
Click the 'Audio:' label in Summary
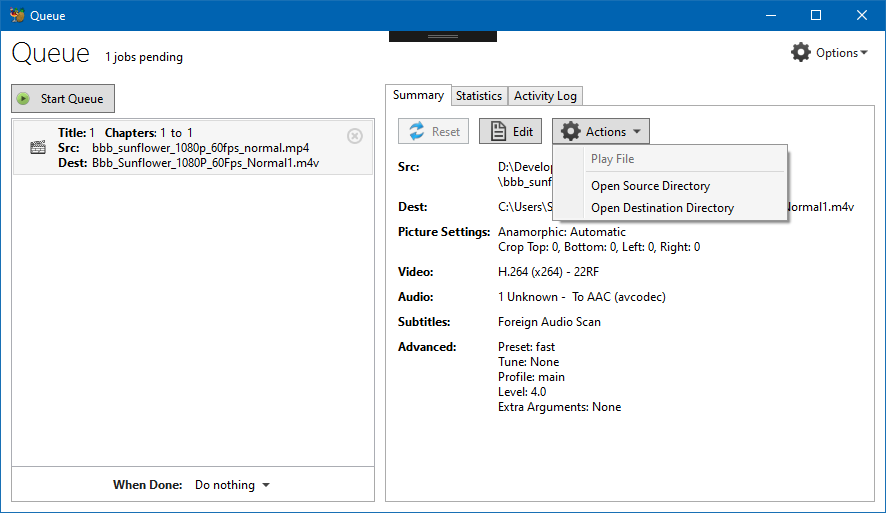click(x=415, y=297)
